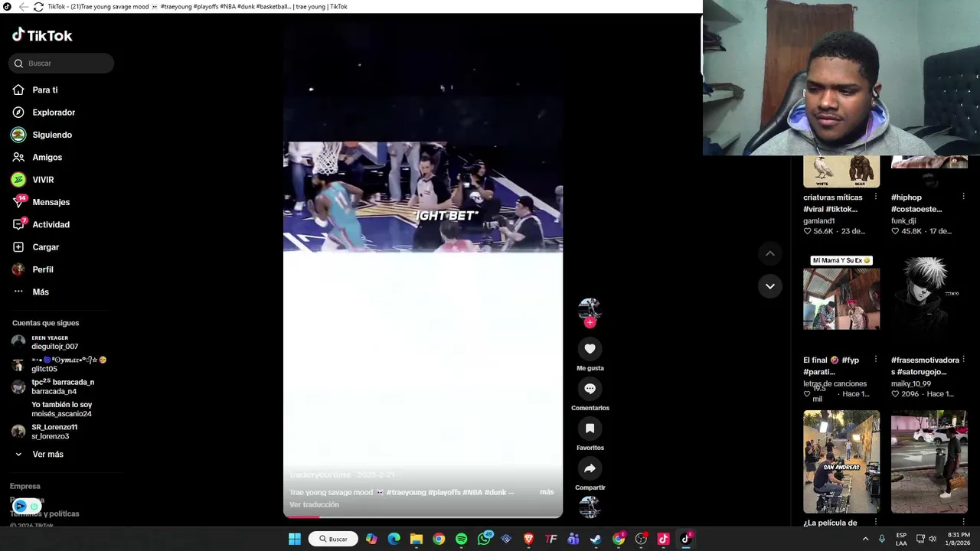Open options for #frasesmotivadoras video
980x551 pixels.
click(963, 360)
